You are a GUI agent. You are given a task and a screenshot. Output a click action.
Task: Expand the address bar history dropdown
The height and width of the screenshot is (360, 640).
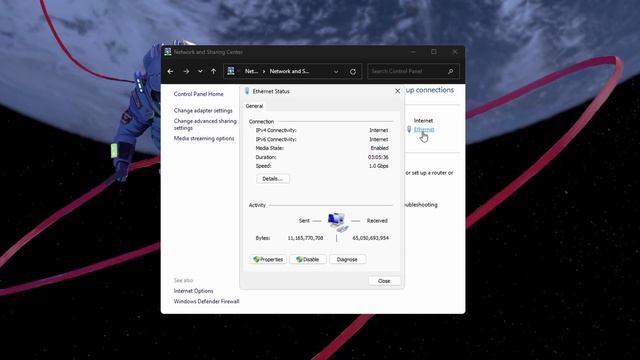pyautogui.click(x=336, y=72)
